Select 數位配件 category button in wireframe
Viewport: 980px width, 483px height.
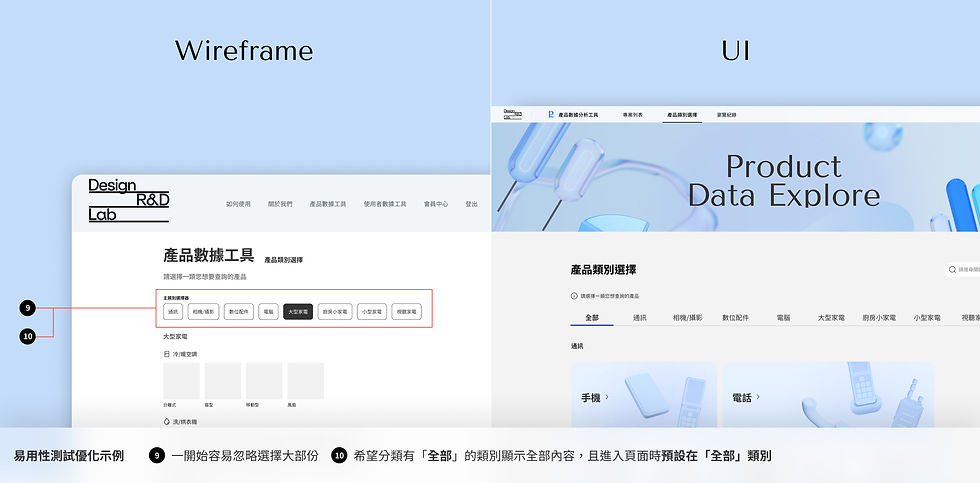pos(239,312)
